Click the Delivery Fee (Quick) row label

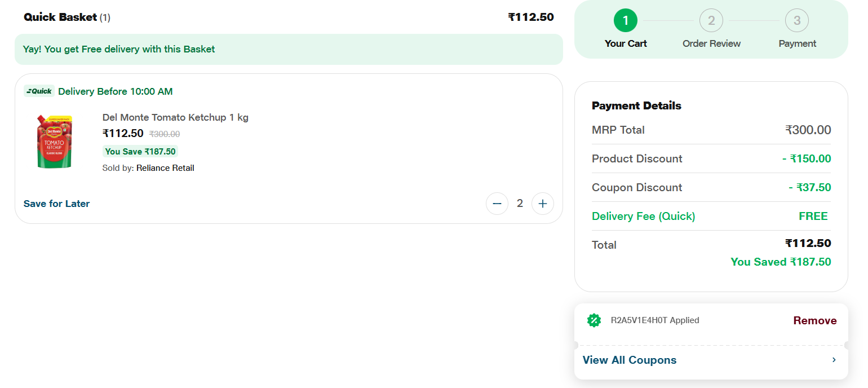(643, 216)
